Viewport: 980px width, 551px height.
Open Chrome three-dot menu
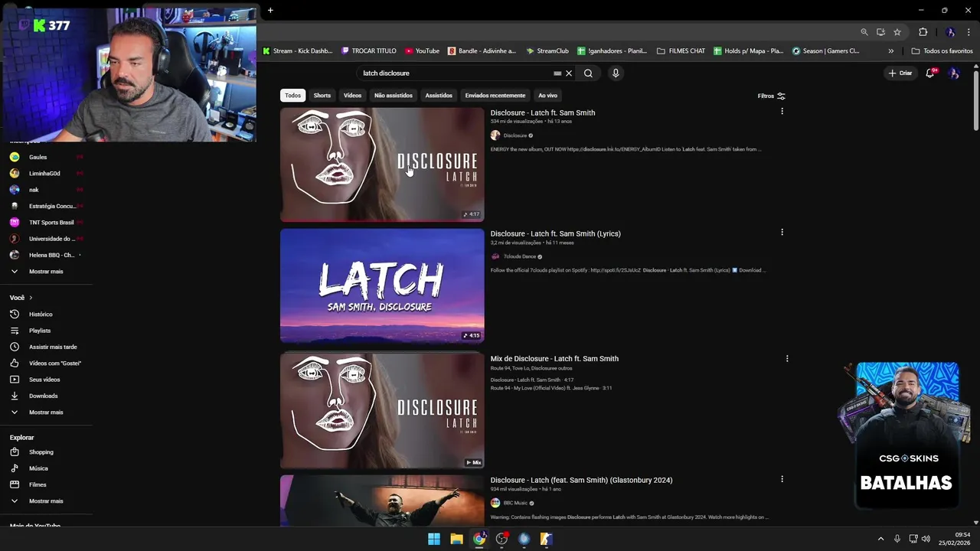click(x=969, y=32)
